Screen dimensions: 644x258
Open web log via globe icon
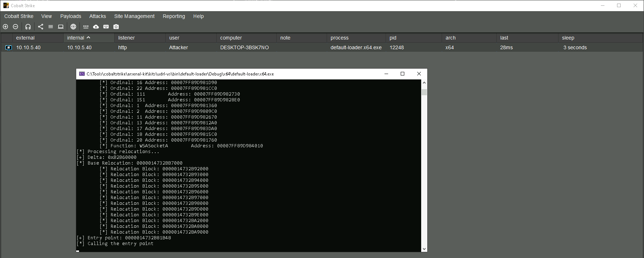[73, 27]
